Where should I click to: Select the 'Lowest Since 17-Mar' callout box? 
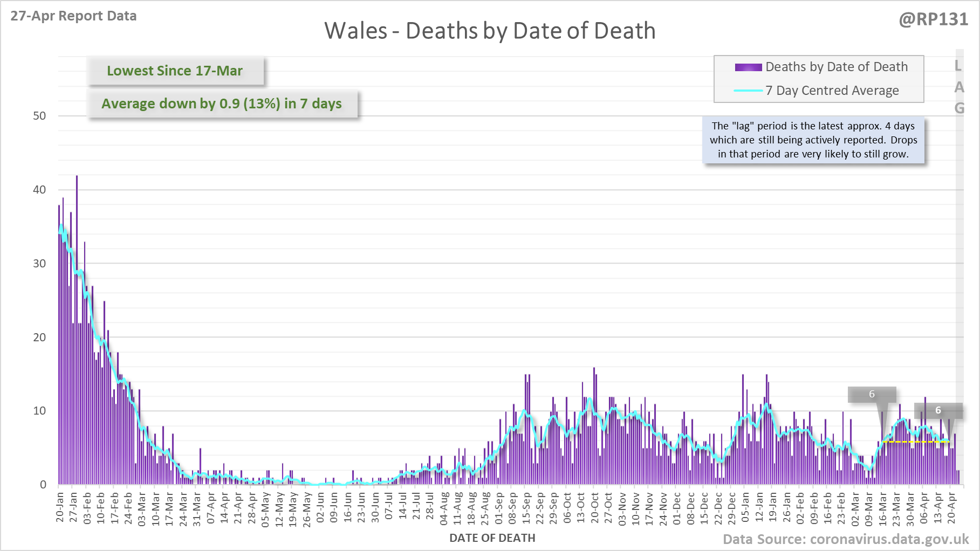[175, 71]
